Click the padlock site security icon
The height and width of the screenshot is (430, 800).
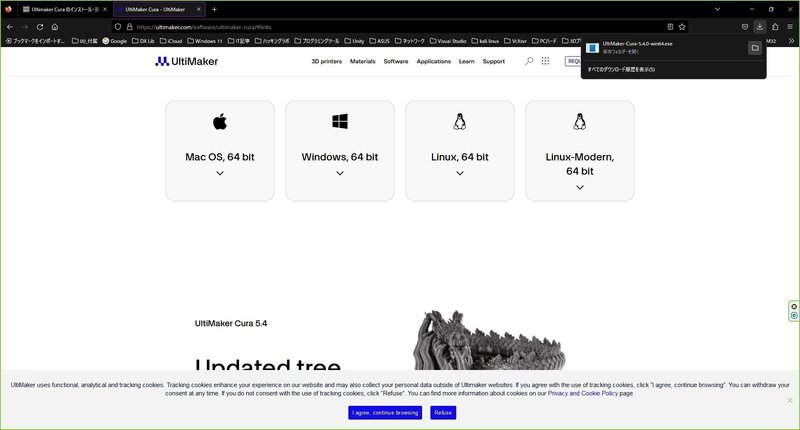(x=129, y=27)
